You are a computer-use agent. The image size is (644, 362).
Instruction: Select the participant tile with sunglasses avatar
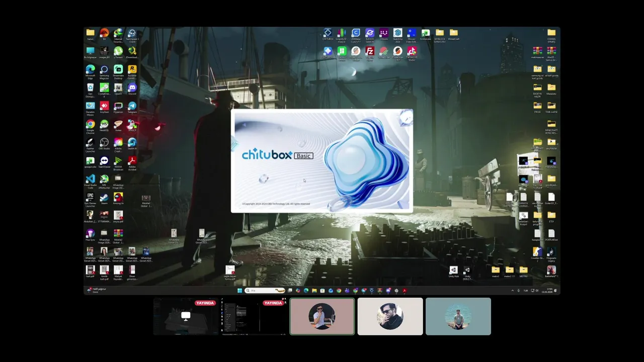[390, 316]
